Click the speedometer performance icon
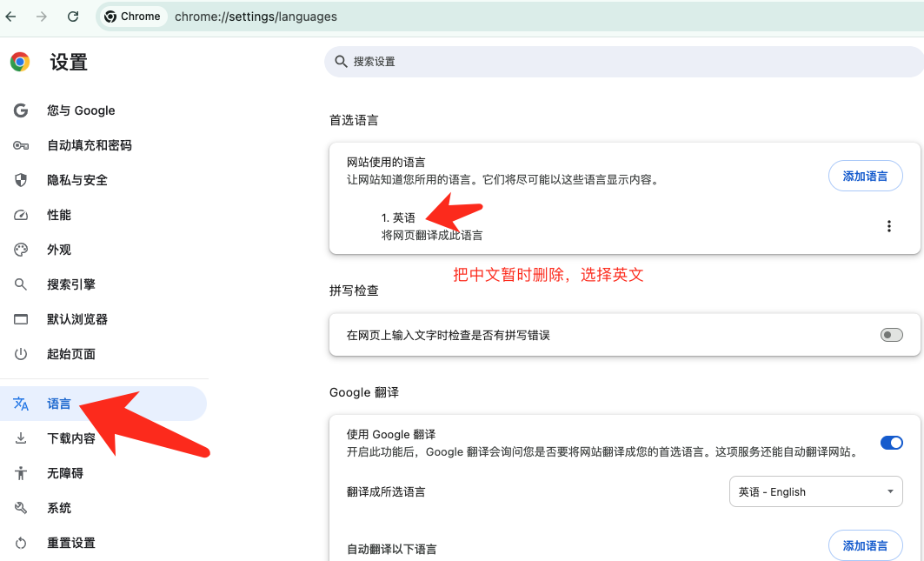This screenshot has width=924, height=561. [21, 215]
